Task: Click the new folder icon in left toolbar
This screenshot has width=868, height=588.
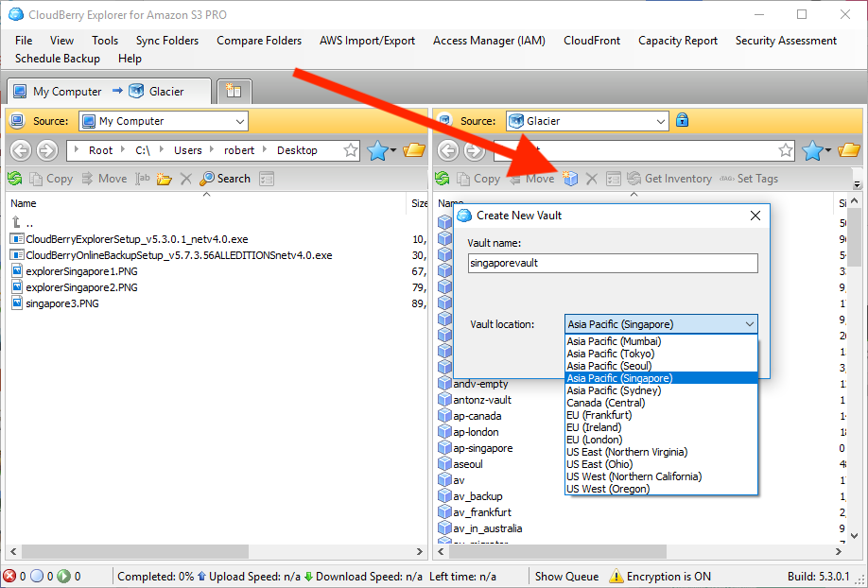Action: pyautogui.click(x=164, y=179)
